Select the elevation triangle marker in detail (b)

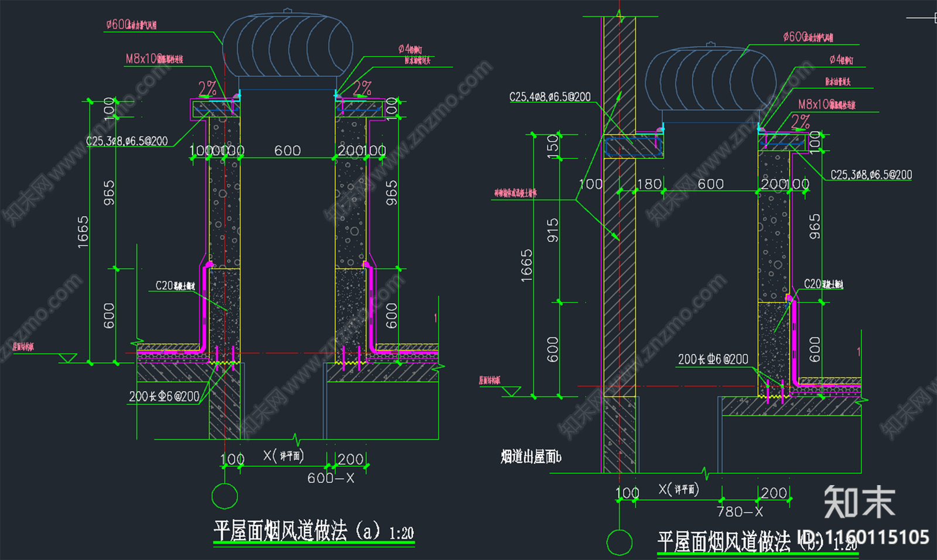click(x=511, y=391)
